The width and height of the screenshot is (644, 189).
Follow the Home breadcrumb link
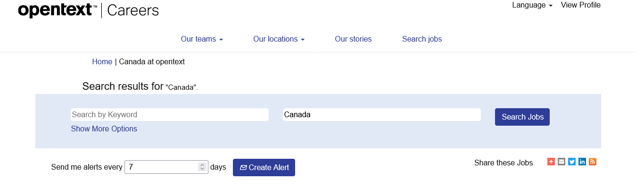[x=102, y=61]
